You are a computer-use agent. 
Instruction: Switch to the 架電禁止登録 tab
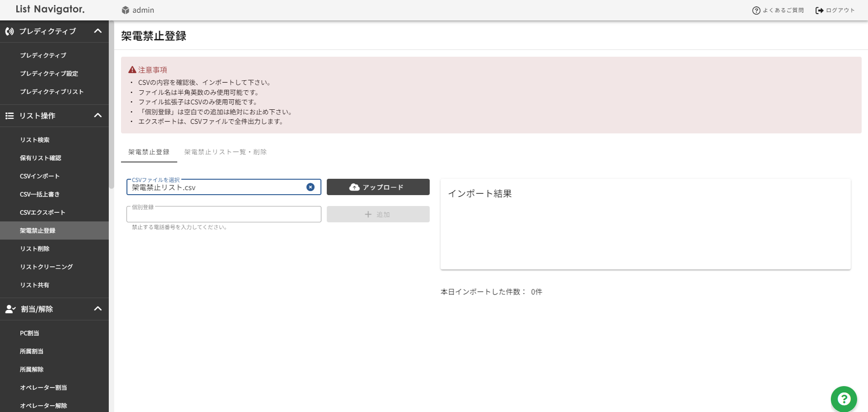point(149,152)
